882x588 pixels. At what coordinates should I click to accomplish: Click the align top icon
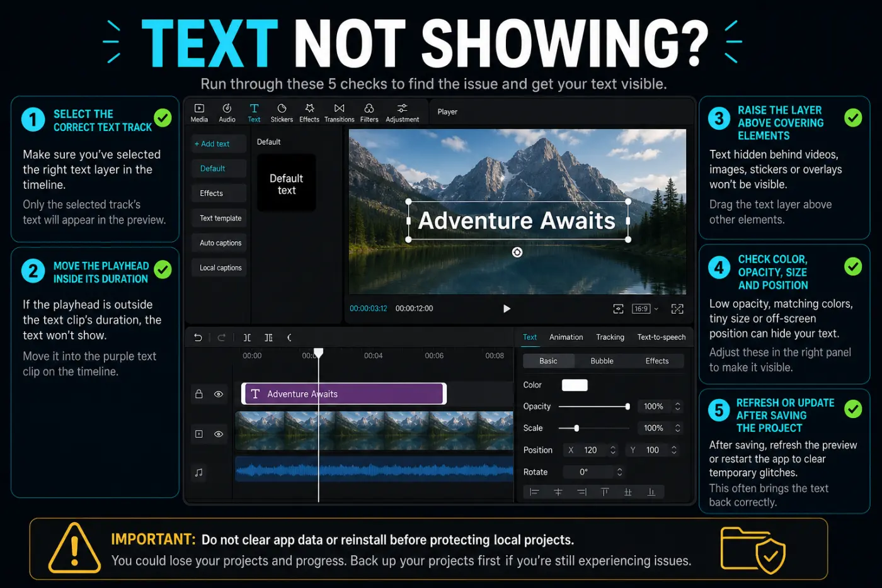[x=605, y=492]
